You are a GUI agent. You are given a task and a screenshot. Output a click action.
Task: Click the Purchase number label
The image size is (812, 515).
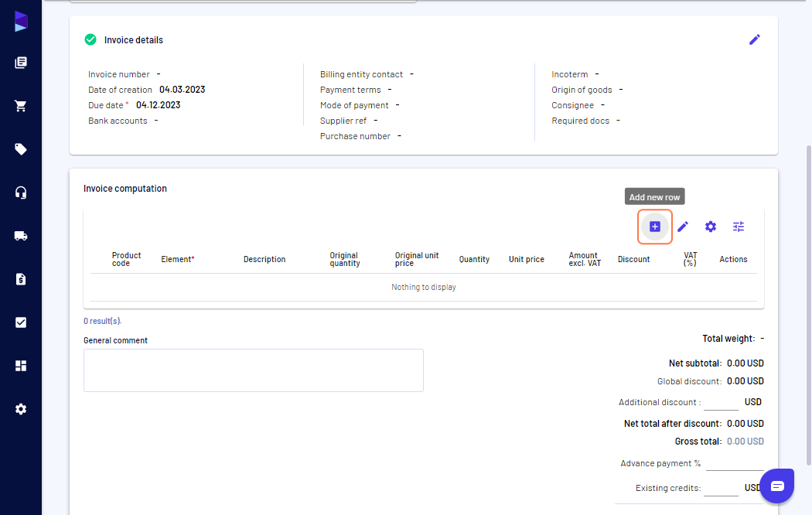pos(355,136)
